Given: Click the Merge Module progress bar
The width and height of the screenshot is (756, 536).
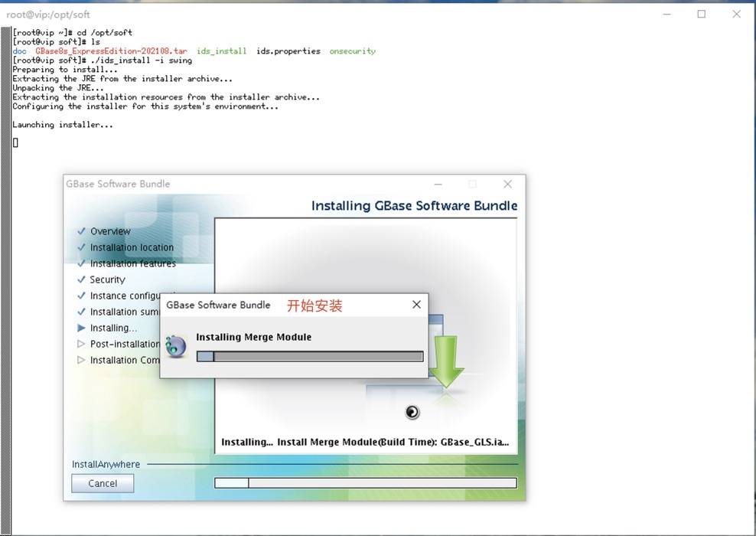Looking at the screenshot, I should pyautogui.click(x=310, y=357).
